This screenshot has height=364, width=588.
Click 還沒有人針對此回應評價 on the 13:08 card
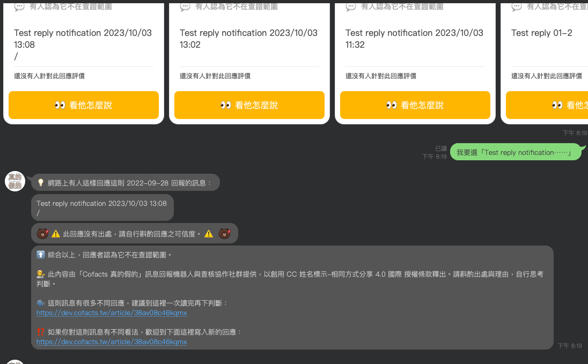point(49,76)
